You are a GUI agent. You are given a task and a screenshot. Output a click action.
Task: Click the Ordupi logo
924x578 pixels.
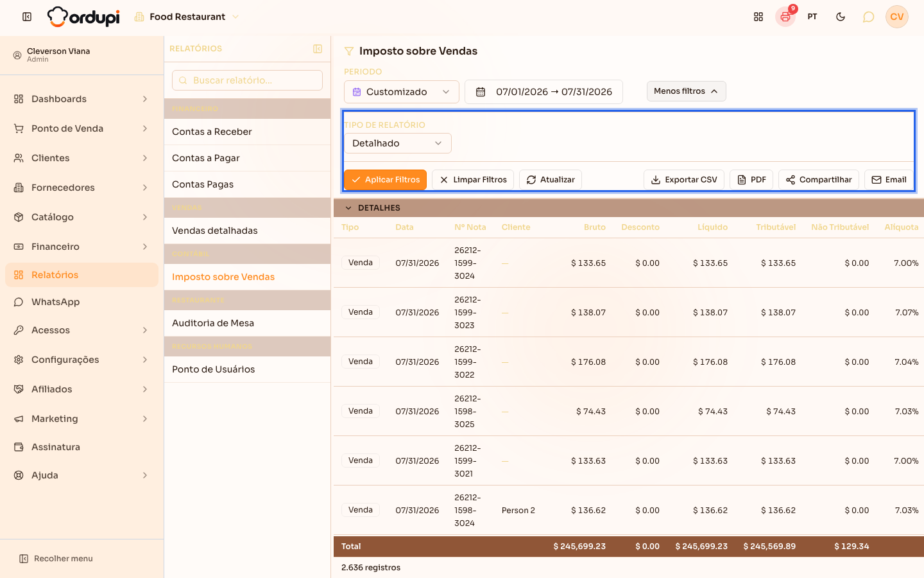[x=83, y=17]
